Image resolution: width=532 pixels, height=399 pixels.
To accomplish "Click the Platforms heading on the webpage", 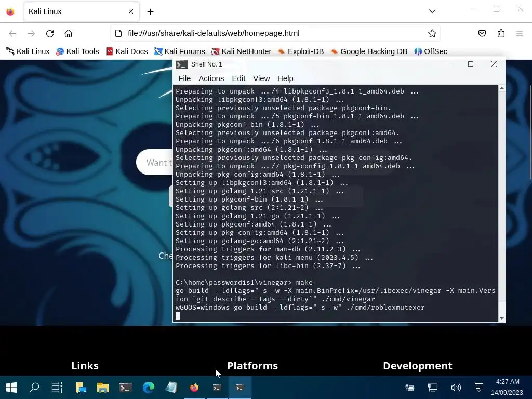I will point(252,365).
